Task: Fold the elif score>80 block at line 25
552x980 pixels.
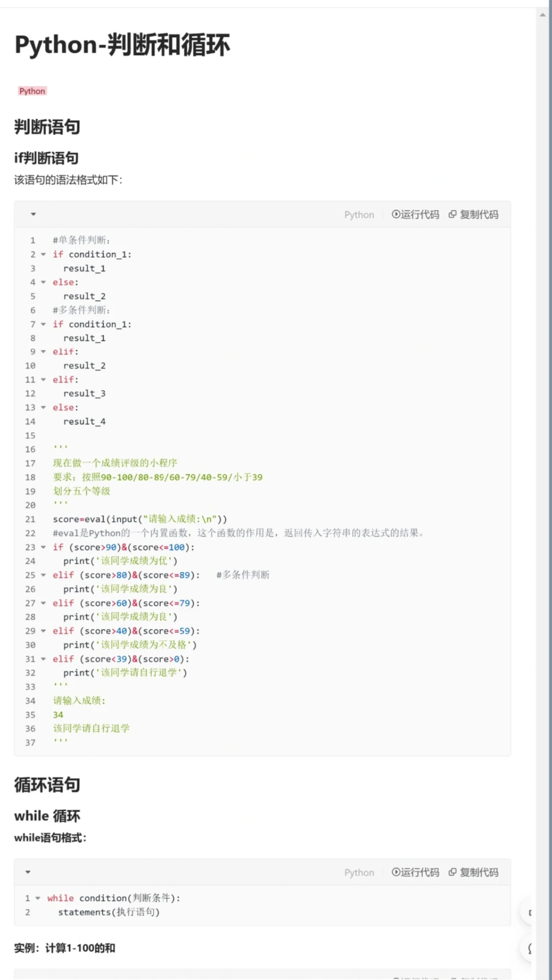Action: click(x=43, y=575)
